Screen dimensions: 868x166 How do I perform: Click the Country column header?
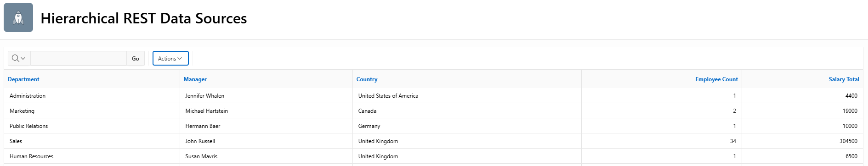(x=367, y=79)
